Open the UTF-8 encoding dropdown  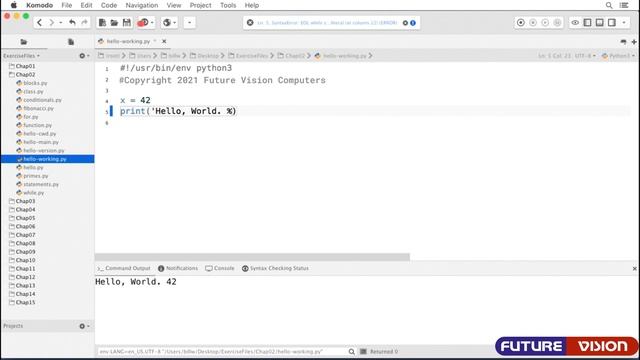click(x=585, y=56)
